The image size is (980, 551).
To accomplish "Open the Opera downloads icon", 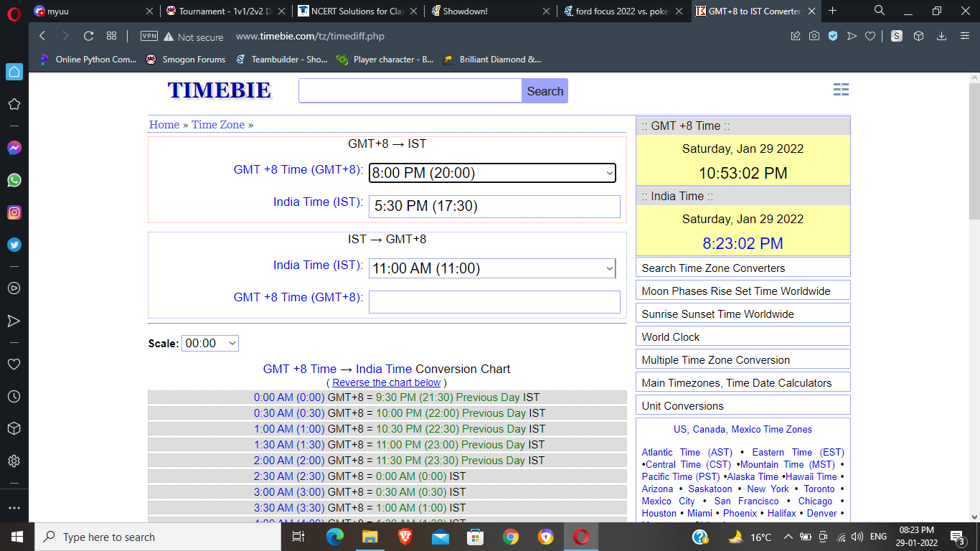I will (942, 36).
